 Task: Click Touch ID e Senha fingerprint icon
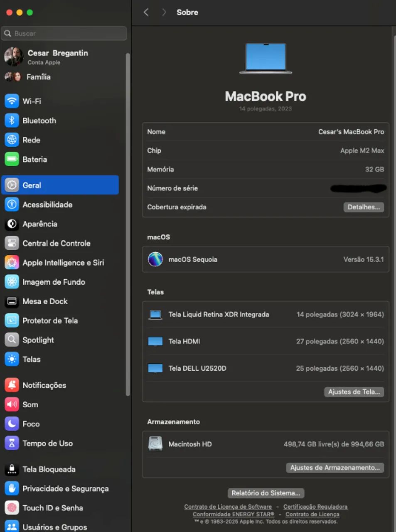pos(12,508)
